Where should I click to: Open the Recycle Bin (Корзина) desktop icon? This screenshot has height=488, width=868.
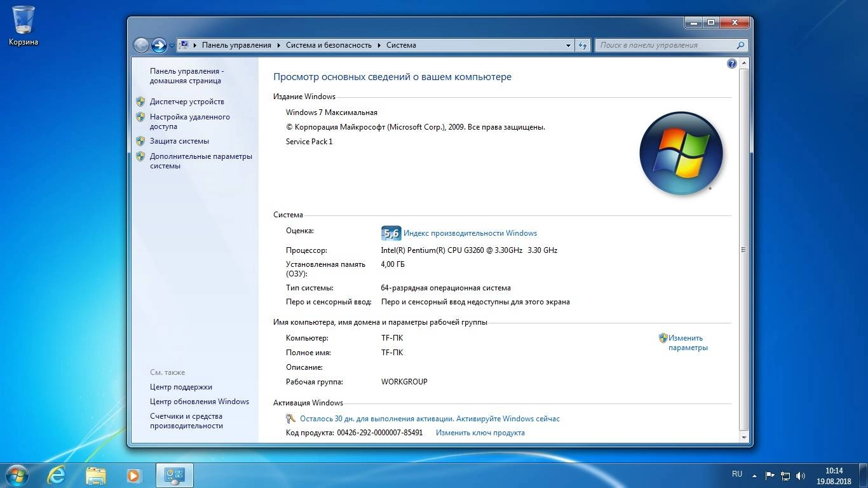point(24,25)
